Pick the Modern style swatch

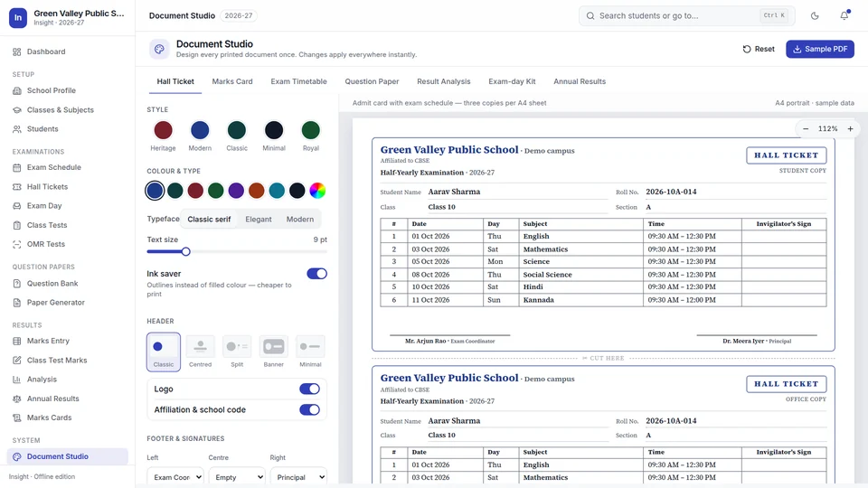point(200,130)
